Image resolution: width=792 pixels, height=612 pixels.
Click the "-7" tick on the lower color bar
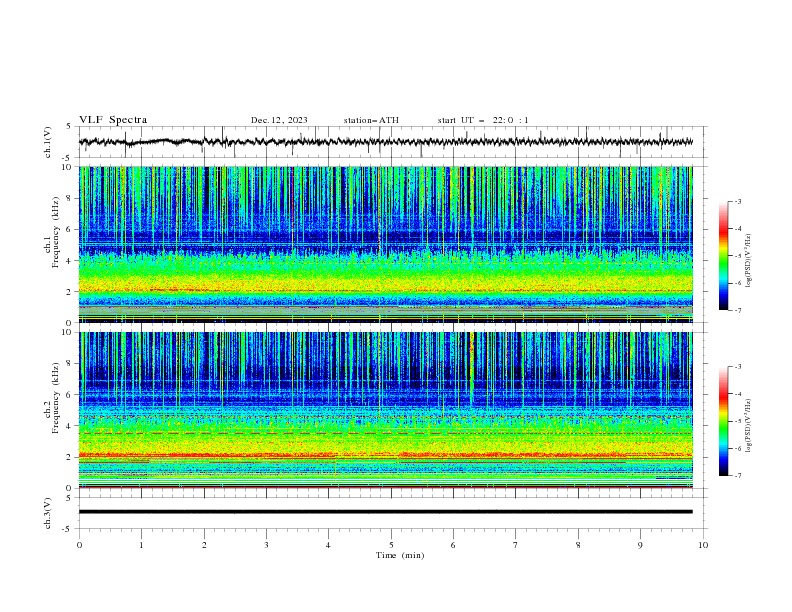click(x=738, y=476)
